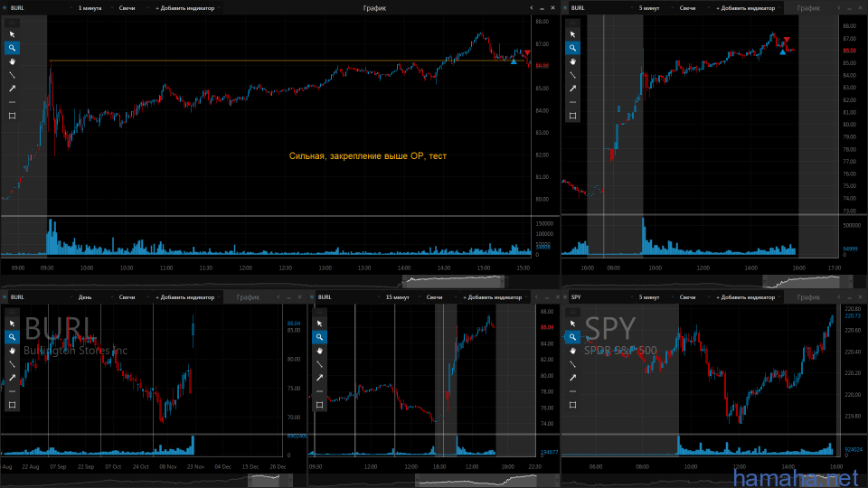The image size is (868, 488).
Task: Click График tab of BURL День panel
Action: pos(248,297)
